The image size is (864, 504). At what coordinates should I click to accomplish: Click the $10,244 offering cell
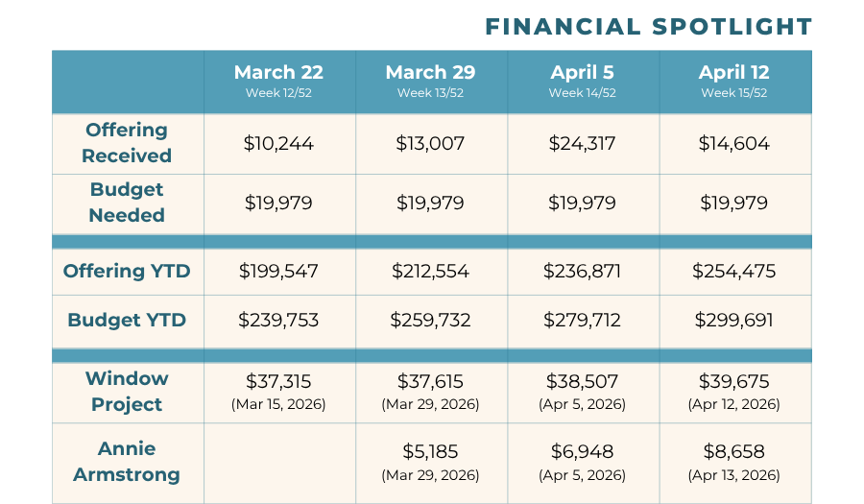coord(278,144)
